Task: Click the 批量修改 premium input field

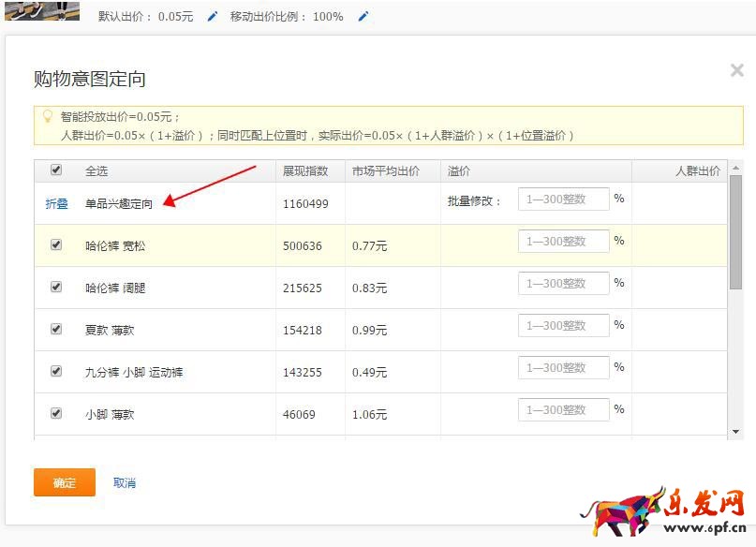Action: click(x=563, y=200)
